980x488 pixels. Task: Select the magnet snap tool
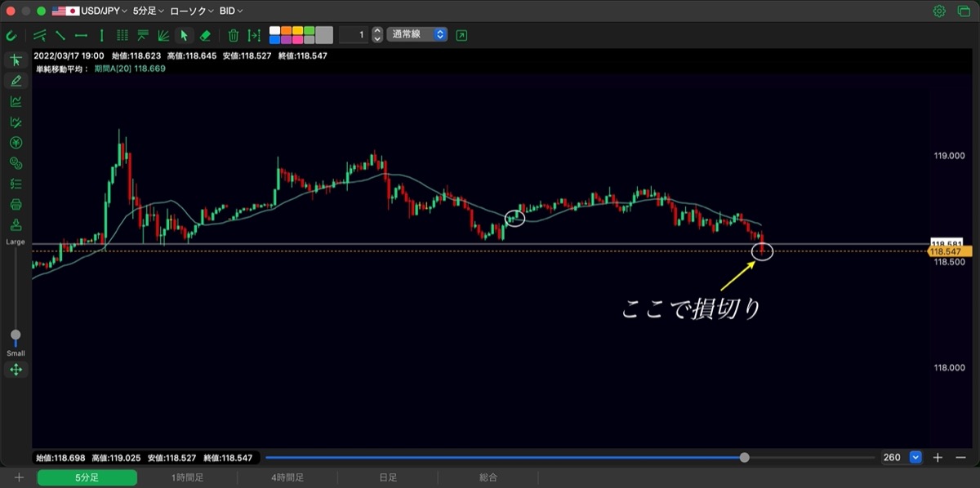click(11, 35)
